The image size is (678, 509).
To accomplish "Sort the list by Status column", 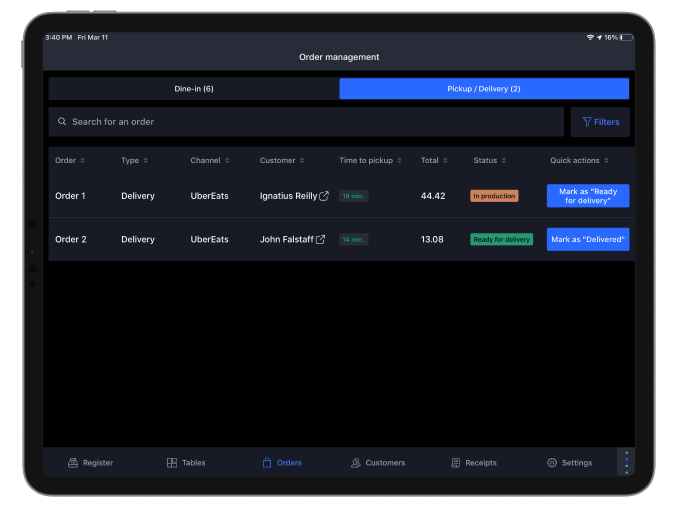I will 490,160.
